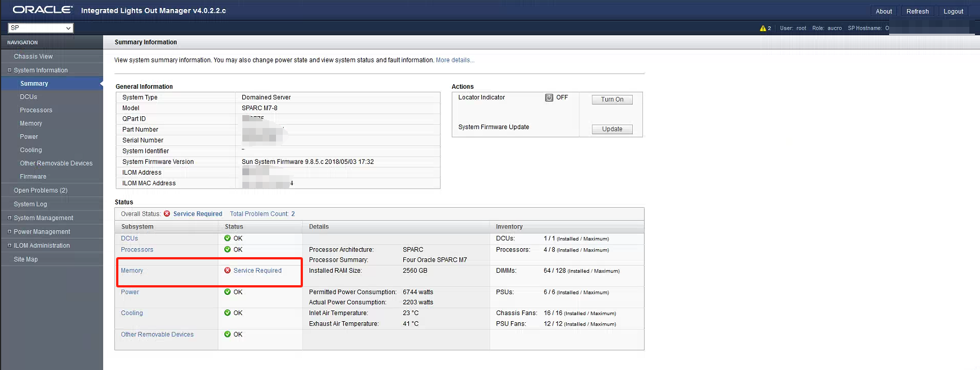The width and height of the screenshot is (980, 370).
Task: Click the 16 / 16 Chassis Fans value
Action: click(x=579, y=313)
